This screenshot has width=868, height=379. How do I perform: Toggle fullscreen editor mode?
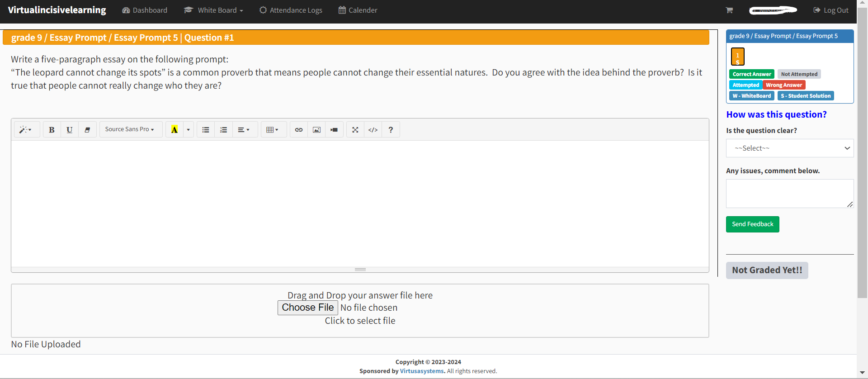(355, 130)
